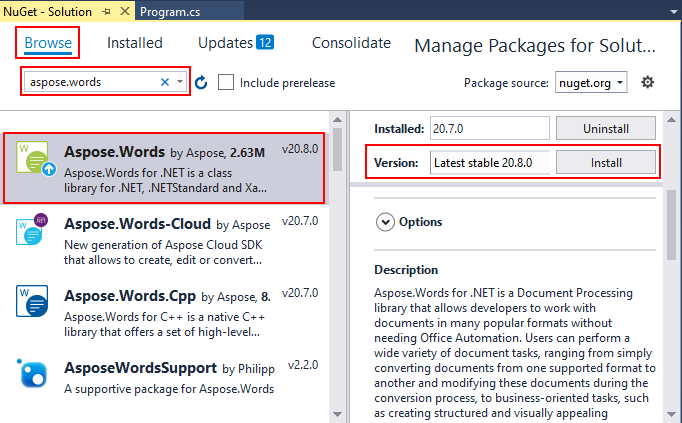Viewport: 682px width, 423px height.
Task: Click the AsposeWordsSupport package icon
Action: pyautogui.click(x=33, y=374)
